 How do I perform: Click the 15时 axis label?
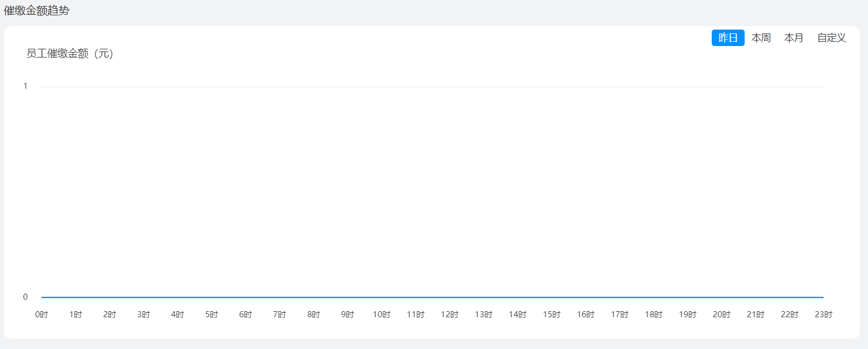[x=552, y=314]
